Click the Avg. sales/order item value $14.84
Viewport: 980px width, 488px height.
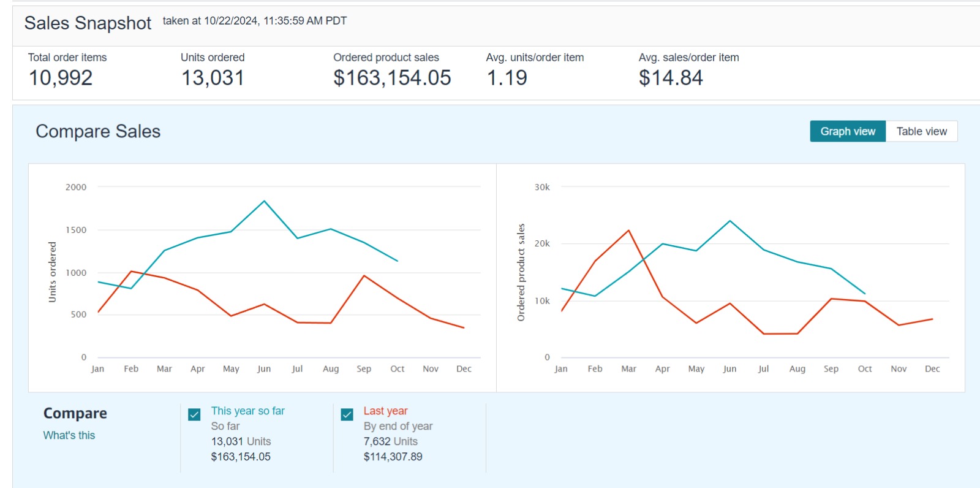(671, 78)
